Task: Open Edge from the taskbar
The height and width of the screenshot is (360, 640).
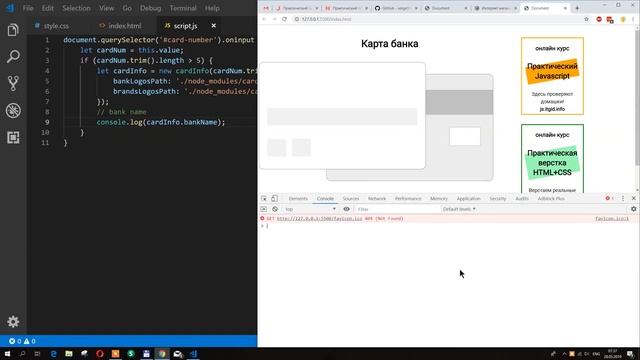Action: [x=53, y=354]
